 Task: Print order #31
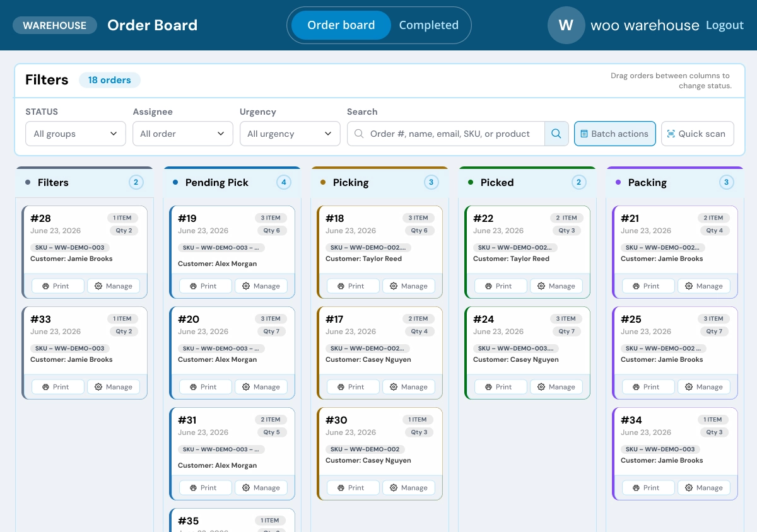click(206, 488)
